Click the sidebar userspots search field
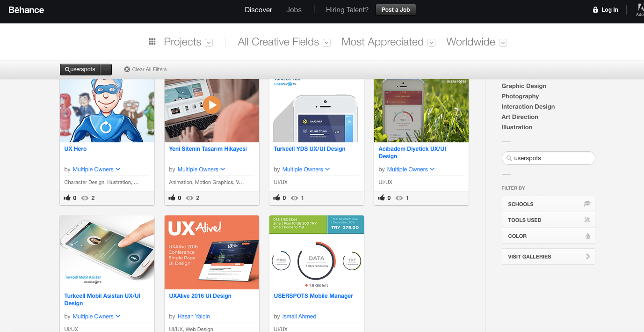 (548, 158)
